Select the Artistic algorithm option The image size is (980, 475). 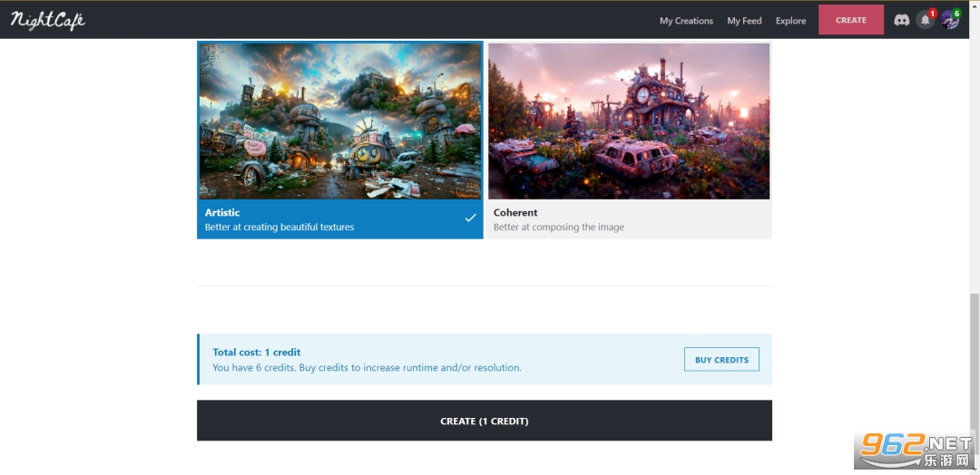[x=340, y=140]
